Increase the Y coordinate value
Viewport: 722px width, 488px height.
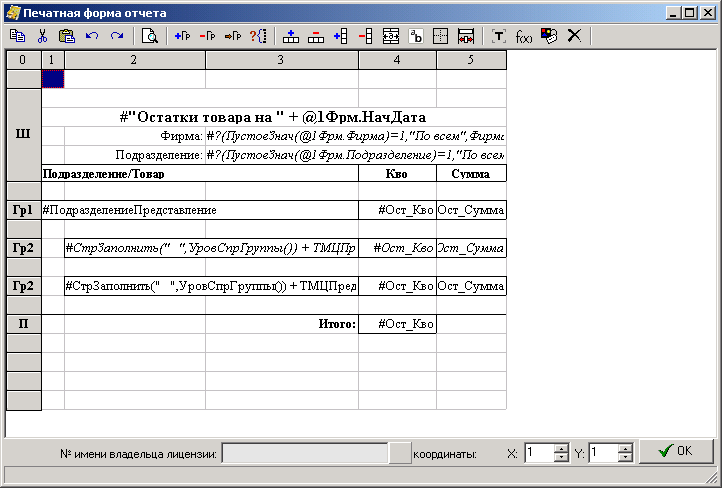(625, 448)
